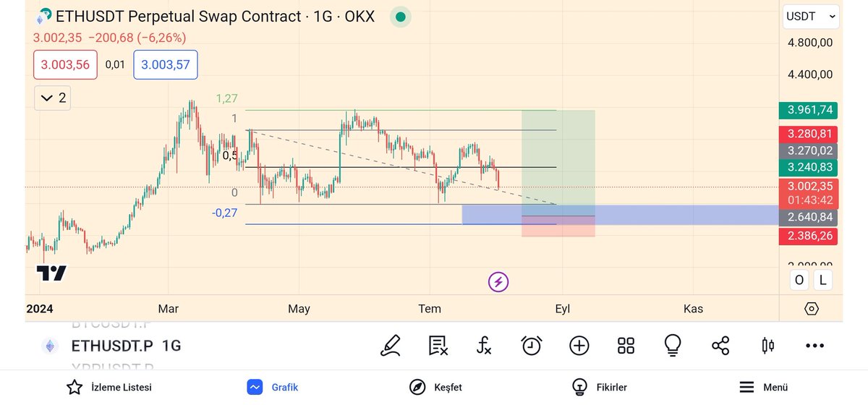Open the candlestick chart type icon
The width and height of the screenshot is (868, 405).
click(768, 346)
